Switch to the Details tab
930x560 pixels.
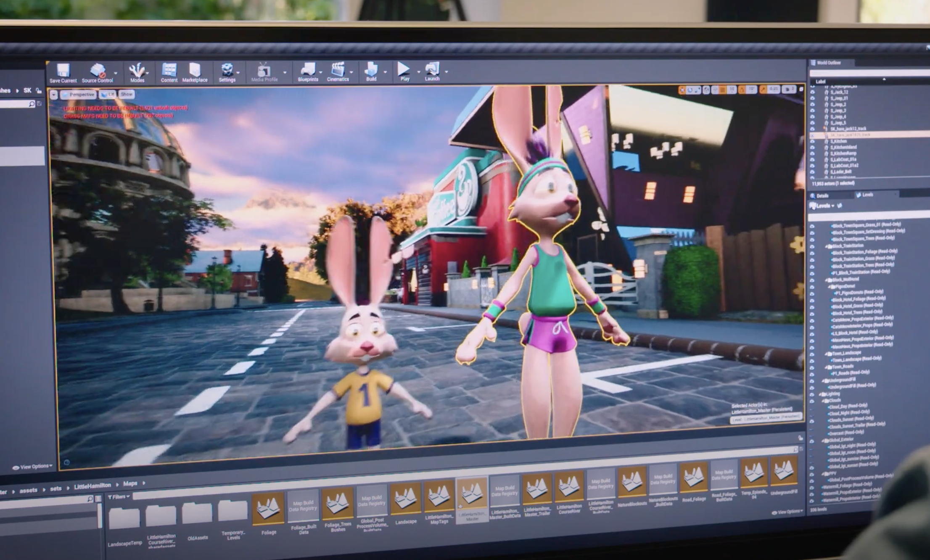(822, 195)
